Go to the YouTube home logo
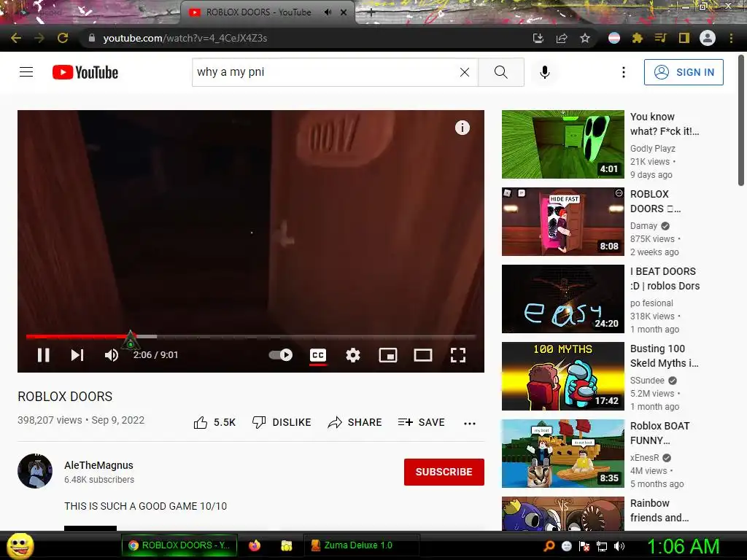This screenshot has width=747, height=560. (x=85, y=72)
